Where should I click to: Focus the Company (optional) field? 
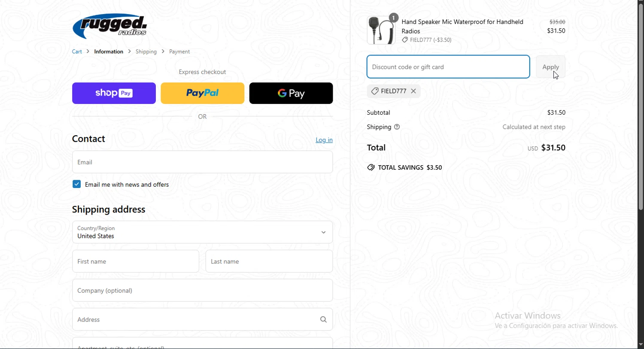[x=203, y=291]
